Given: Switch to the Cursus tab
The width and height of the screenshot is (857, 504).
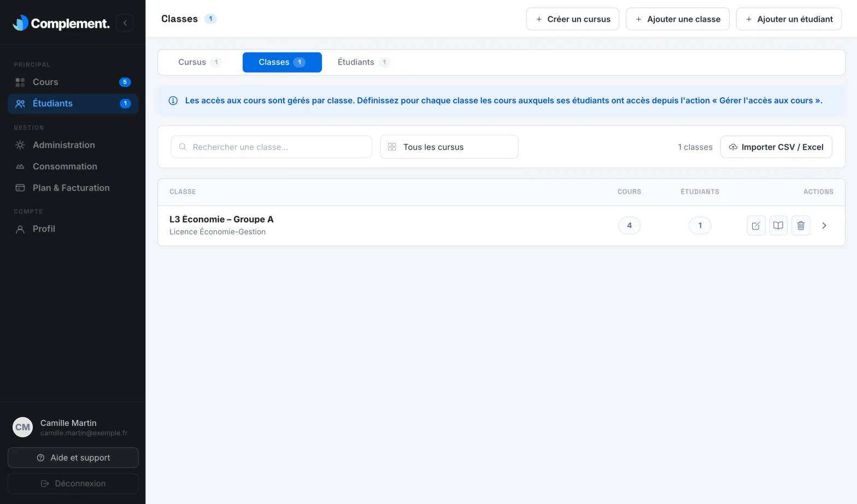Looking at the screenshot, I should click(200, 62).
